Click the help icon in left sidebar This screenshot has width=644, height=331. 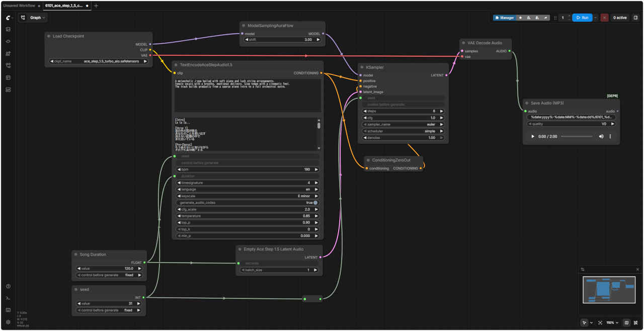pyautogui.click(x=8, y=286)
